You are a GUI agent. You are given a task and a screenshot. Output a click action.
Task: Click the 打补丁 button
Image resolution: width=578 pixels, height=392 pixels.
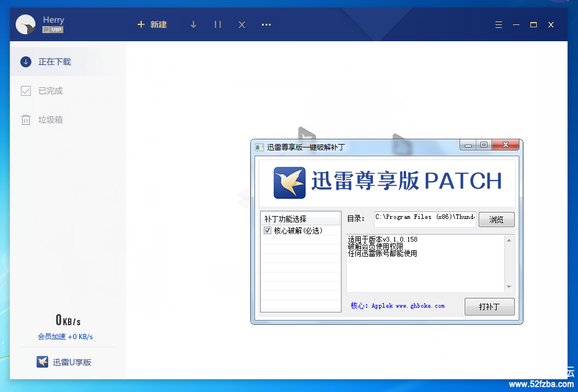point(489,307)
